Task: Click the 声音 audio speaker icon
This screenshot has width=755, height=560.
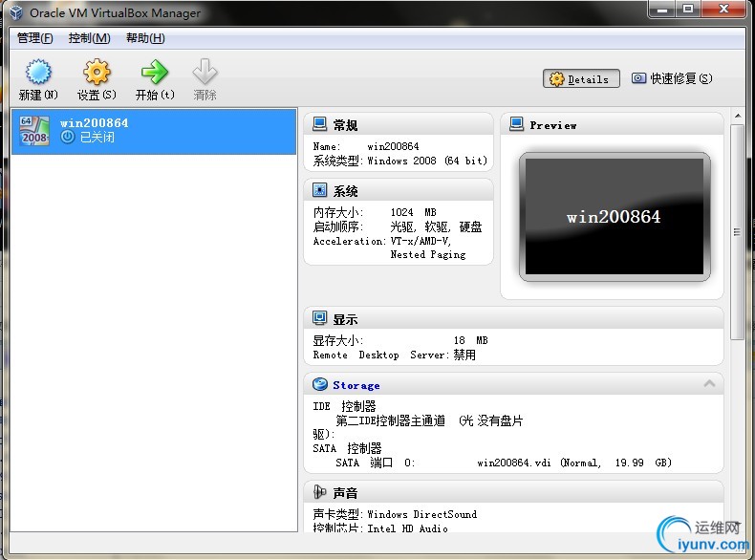Action: pos(319,491)
